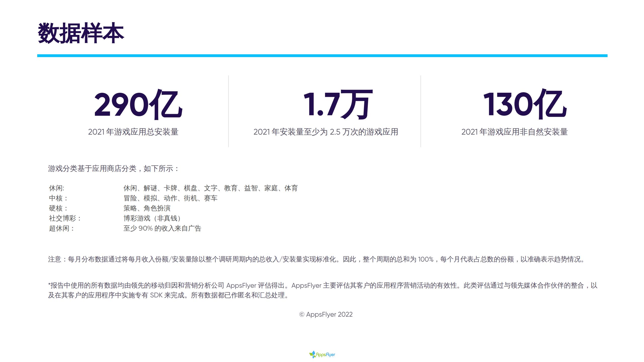The width and height of the screenshot is (644, 362).
Task: Click the 注意 normalization note paragraph
Action: tap(316, 259)
